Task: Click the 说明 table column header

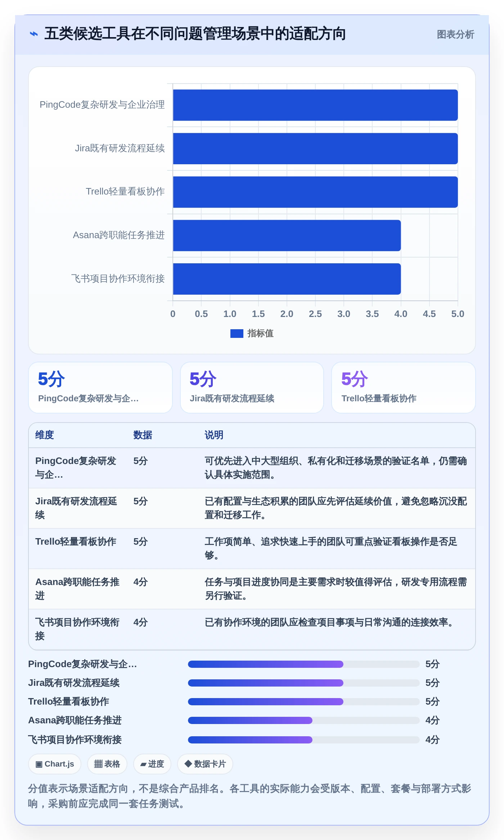Action: [214, 435]
